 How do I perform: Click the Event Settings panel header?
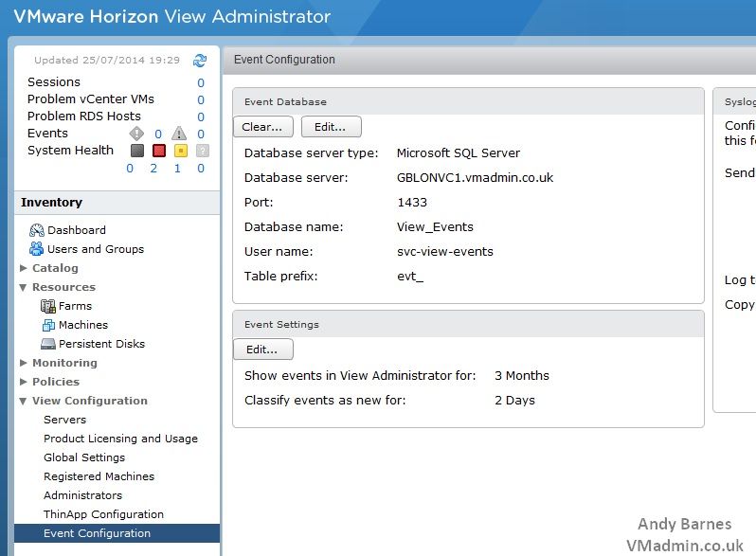pyautogui.click(x=468, y=325)
